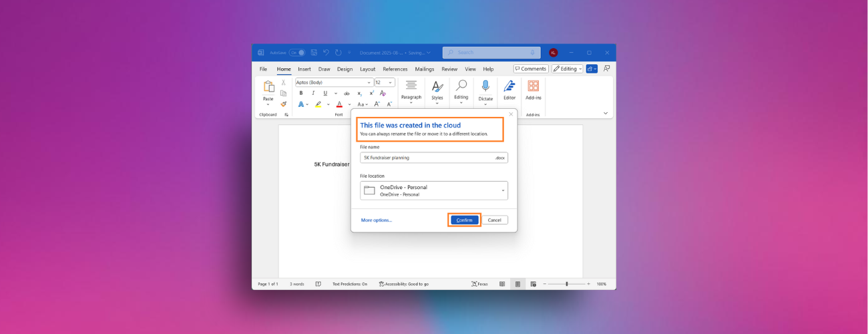The width and height of the screenshot is (868, 334).
Task: Open the Insert ribbon tab
Action: pyautogui.click(x=304, y=69)
